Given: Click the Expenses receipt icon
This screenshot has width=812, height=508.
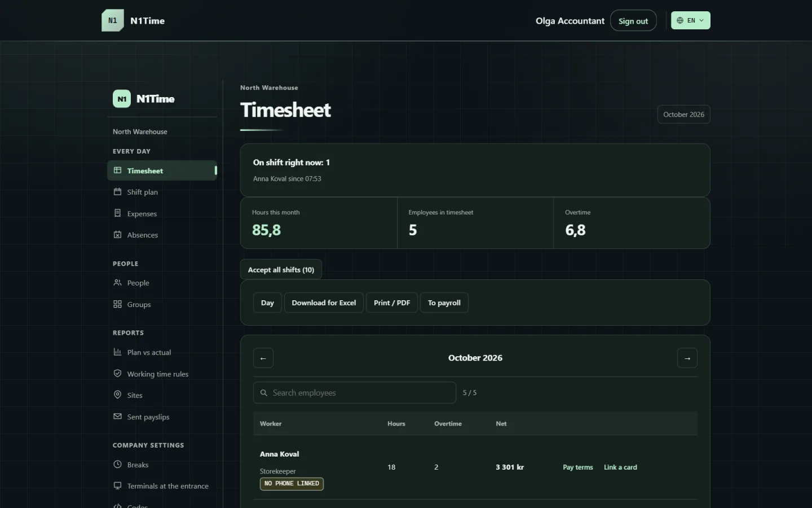Looking at the screenshot, I should 117,213.
